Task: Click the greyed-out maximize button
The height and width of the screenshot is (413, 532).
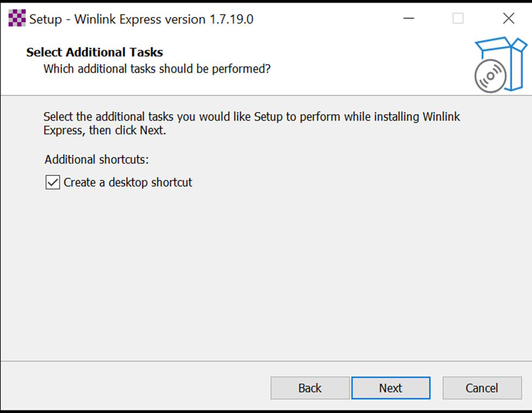Action: pos(458,19)
